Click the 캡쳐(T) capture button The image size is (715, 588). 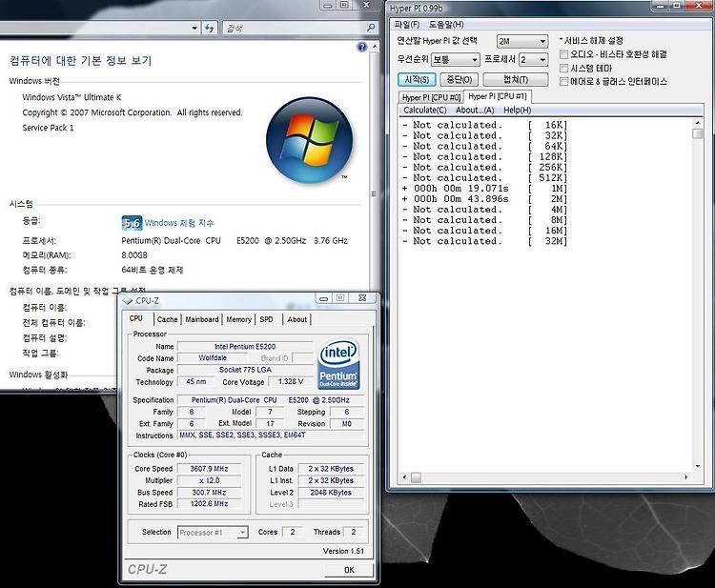(515, 79)
